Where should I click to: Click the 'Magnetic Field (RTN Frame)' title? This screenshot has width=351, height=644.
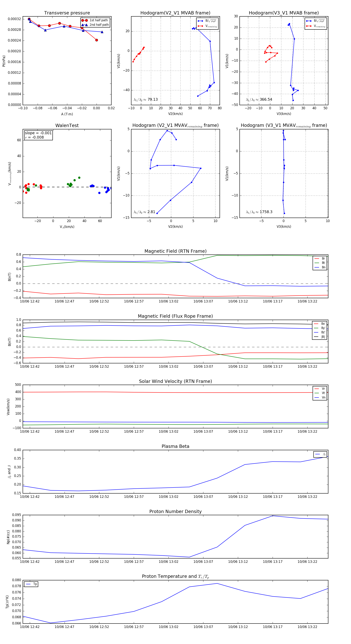(x=175, y=251)
